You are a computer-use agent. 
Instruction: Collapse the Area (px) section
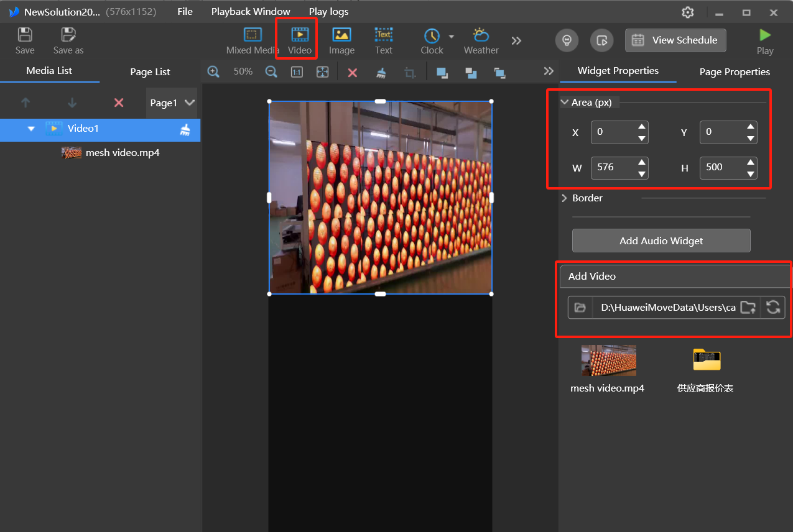565,103
